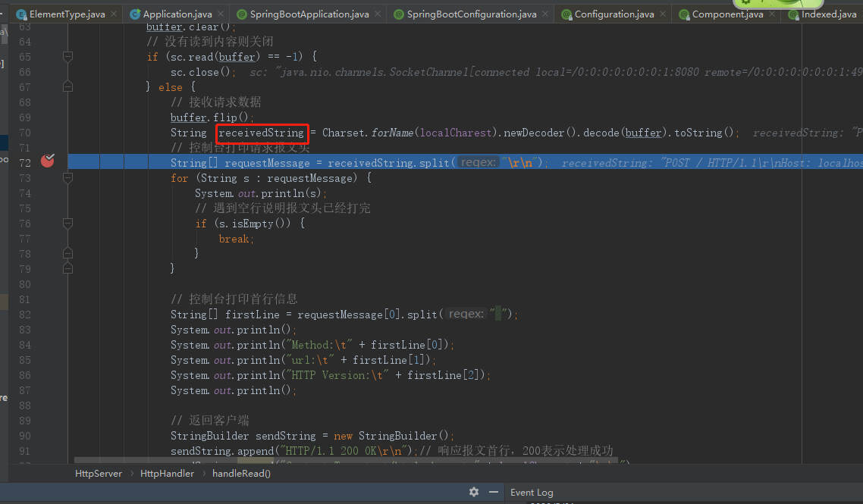
Task: Click the enum file icon on ElementType.java tab
Action: [x=21, y=14]
